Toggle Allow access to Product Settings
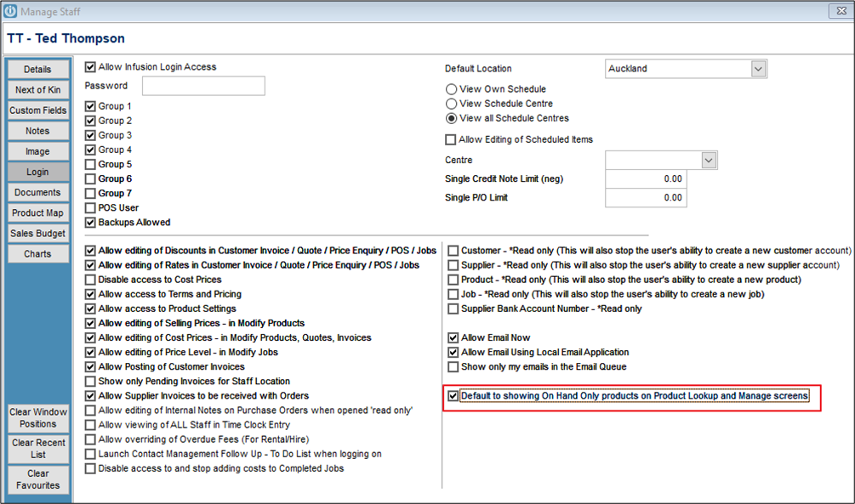 pyautogui.click(x=90, y=309)
